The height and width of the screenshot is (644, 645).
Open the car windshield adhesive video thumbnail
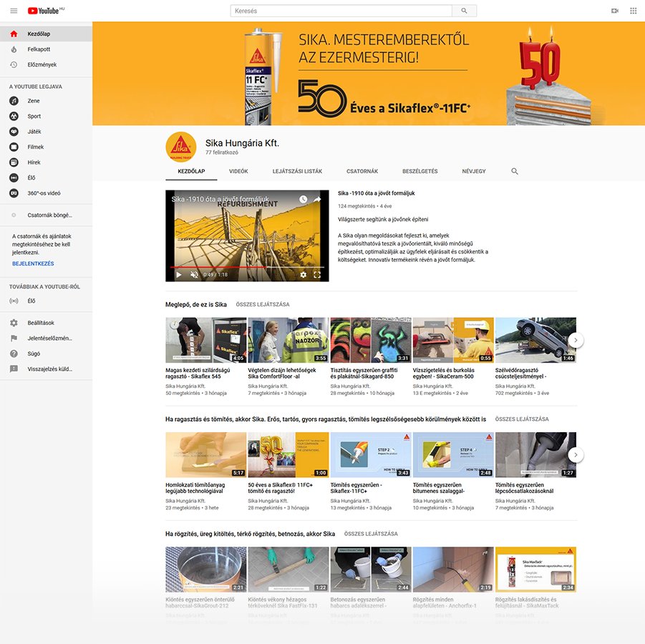click(535, 340)
